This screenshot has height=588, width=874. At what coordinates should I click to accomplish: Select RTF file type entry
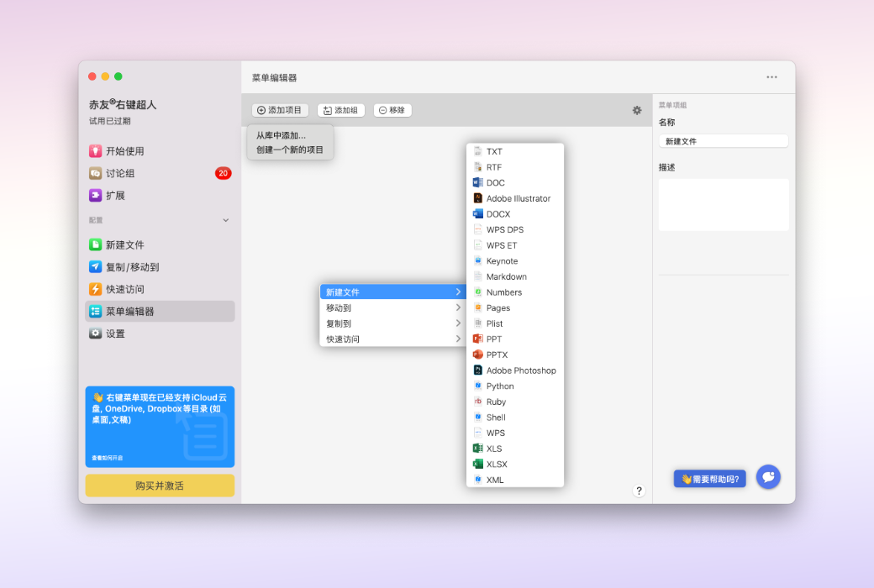coord(515,167)
